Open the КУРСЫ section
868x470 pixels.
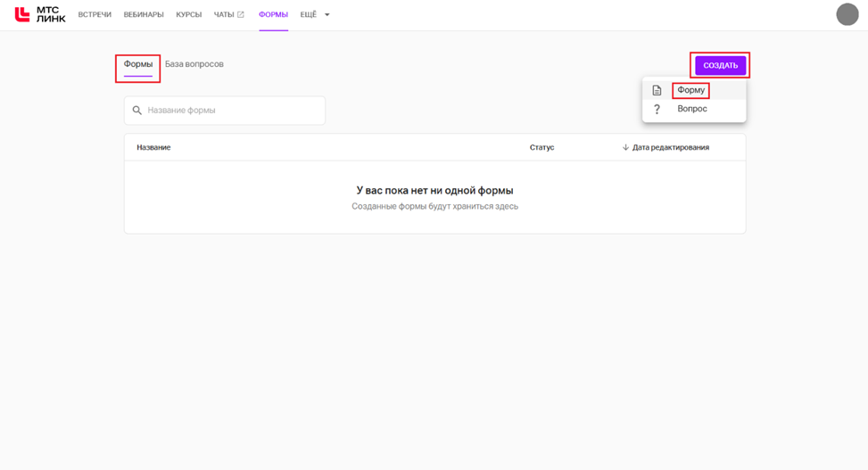click(189, 15)
